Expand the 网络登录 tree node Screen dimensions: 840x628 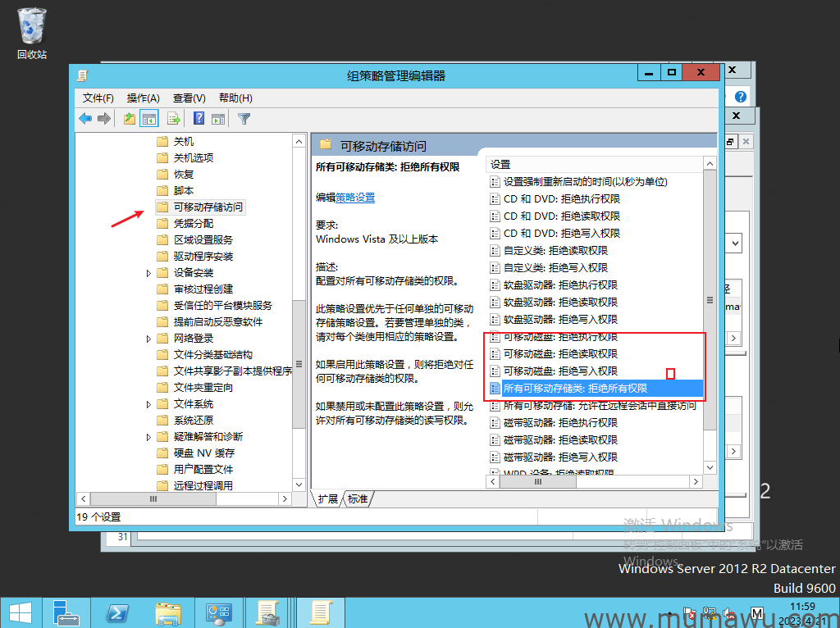pyautogui.click(x=148, y=339)
